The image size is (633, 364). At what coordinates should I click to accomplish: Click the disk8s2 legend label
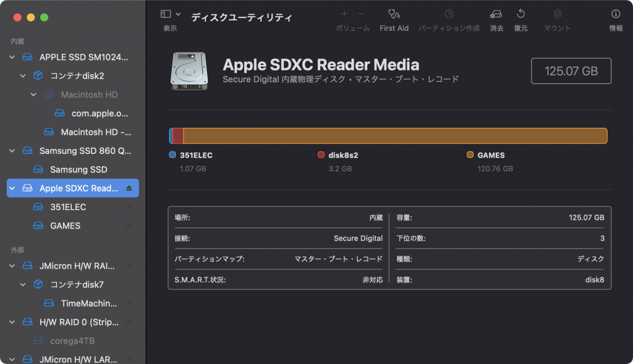pos(343,155)
